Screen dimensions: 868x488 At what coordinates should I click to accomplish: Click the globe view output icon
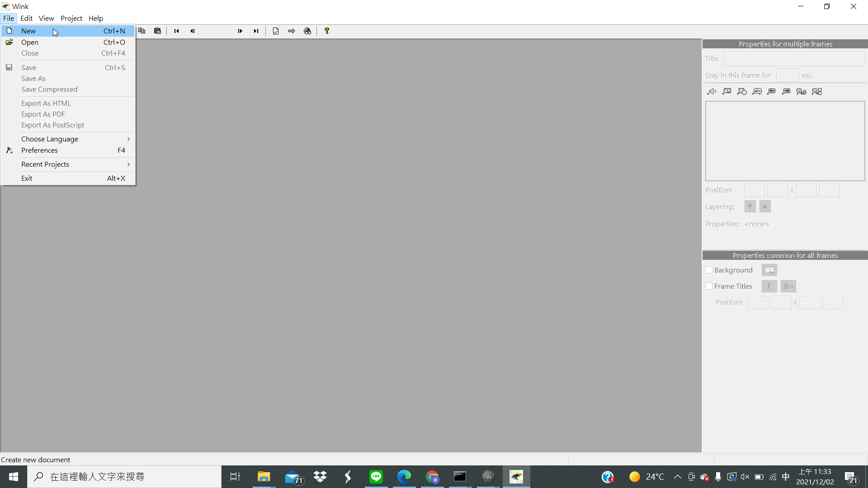307,31
